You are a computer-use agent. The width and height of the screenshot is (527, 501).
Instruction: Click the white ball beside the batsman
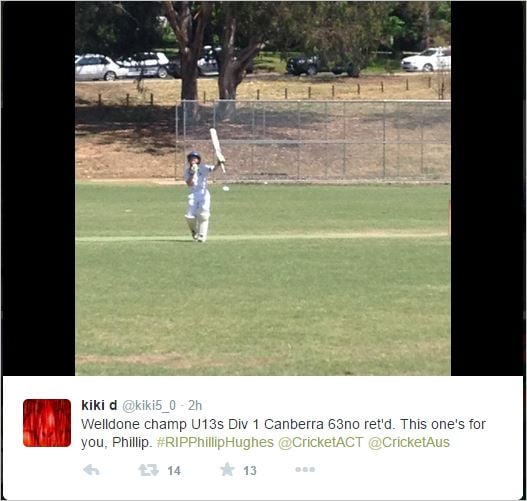pyautogui.click(x=226, y=189)
